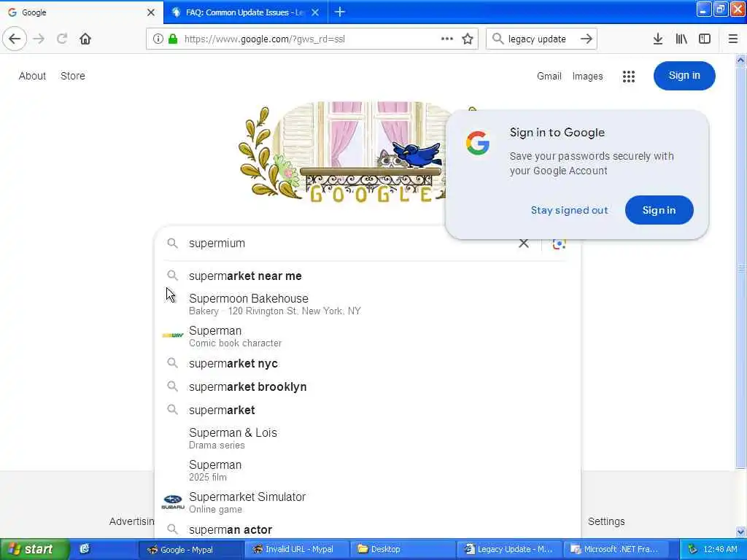Switch to Microsoft .NET Framework taskbar window
Viewport: 747px width, 560px height.
click(616, 550)
